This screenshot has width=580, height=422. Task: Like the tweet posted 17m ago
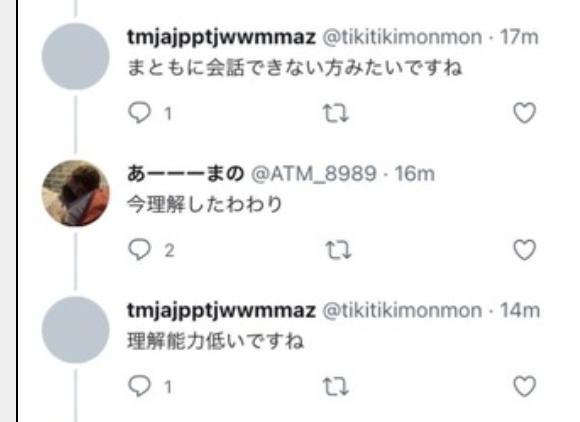[x=525, y=113]
